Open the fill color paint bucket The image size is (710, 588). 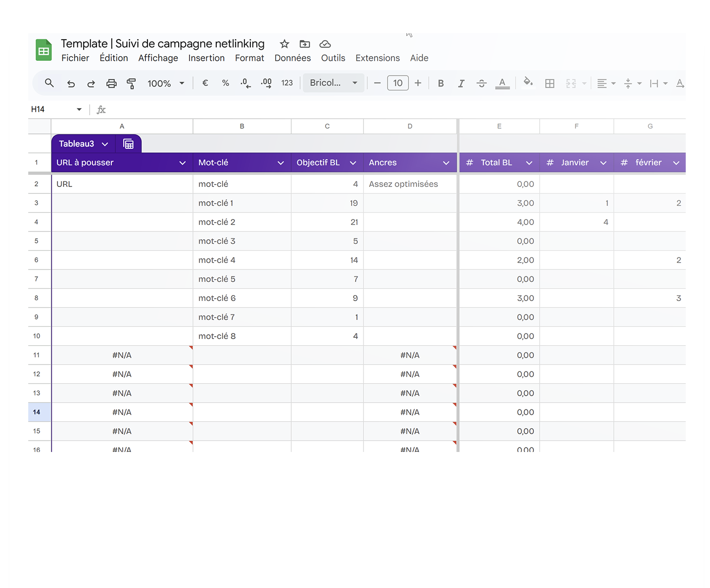[x=528, y=82]
